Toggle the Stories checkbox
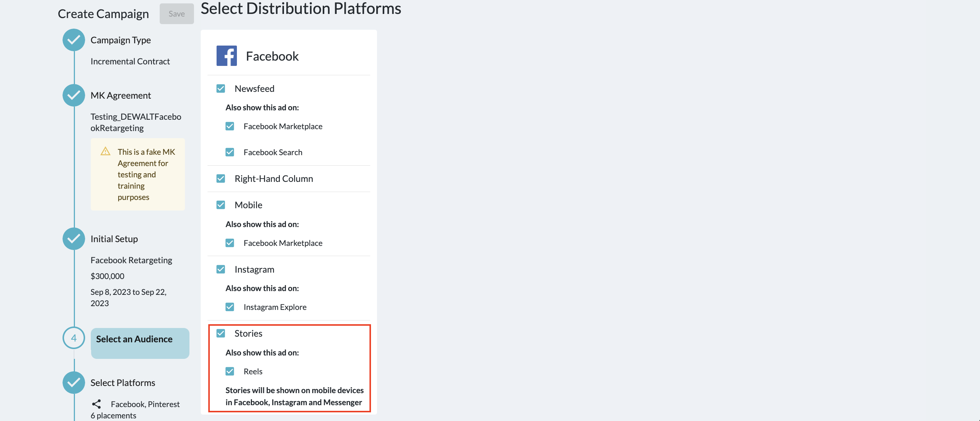980x421 pixels. (221, 333)
